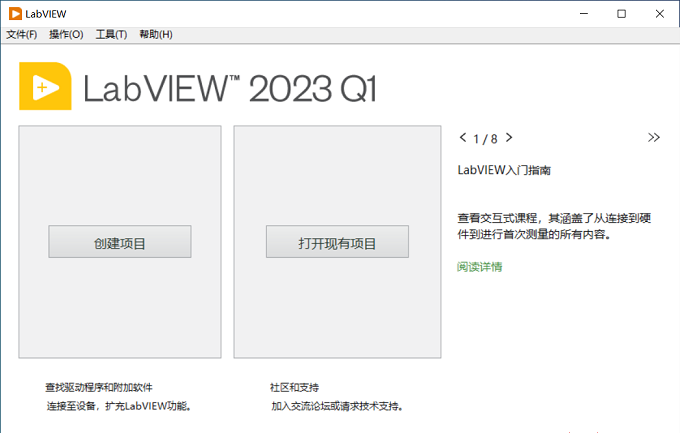Click the LabVIEW 2023 Q1 title text
This screenshot has height=433, width=680.
point(230,89)
